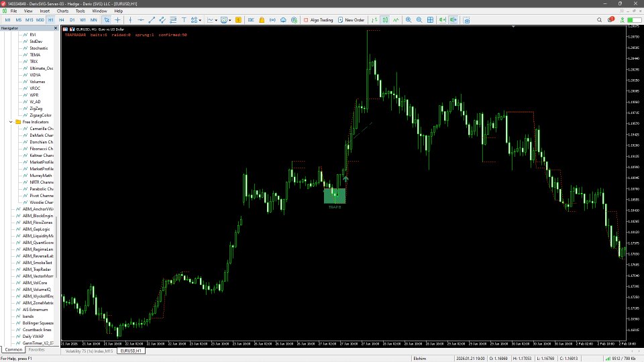Click connection status 9512 / 799 Kb
This screenshot has width=644, height=362.
tap(620, 358)
